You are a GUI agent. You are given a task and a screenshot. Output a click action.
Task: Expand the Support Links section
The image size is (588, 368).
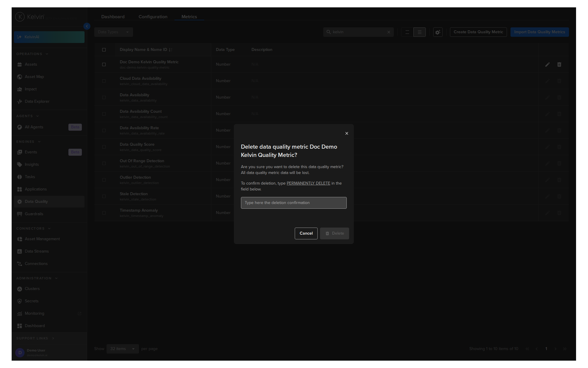(35, 338)
